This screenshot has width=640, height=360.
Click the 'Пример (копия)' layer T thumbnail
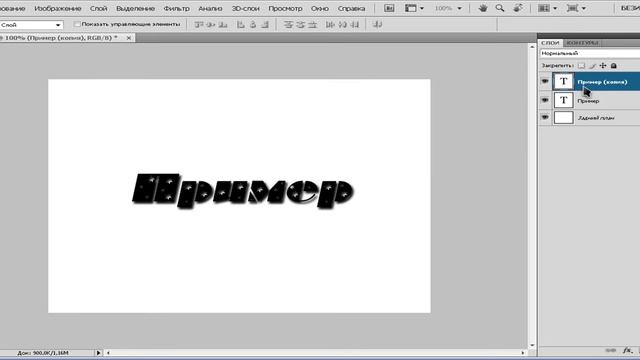[x=563, y=81]
